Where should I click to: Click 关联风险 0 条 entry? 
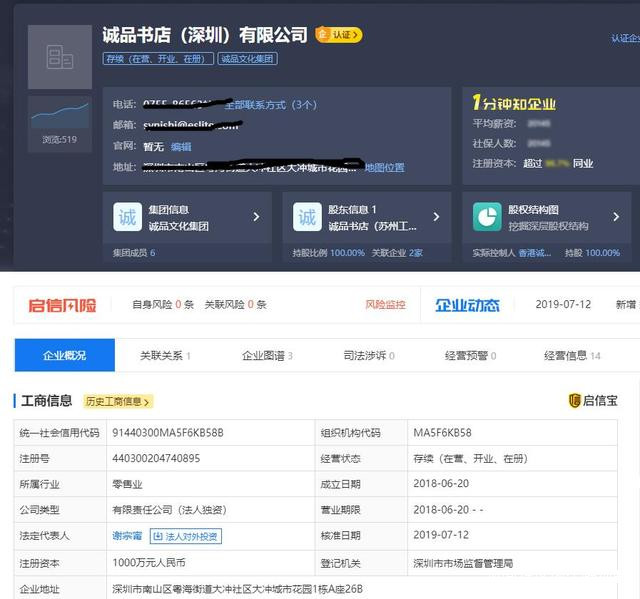click(236, 304)
